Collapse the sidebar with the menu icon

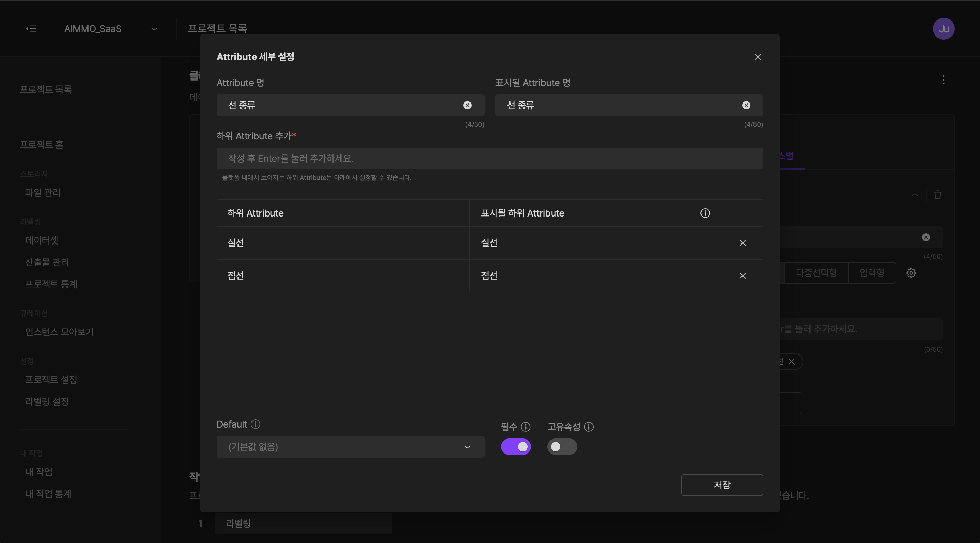[x=31, y=29]
